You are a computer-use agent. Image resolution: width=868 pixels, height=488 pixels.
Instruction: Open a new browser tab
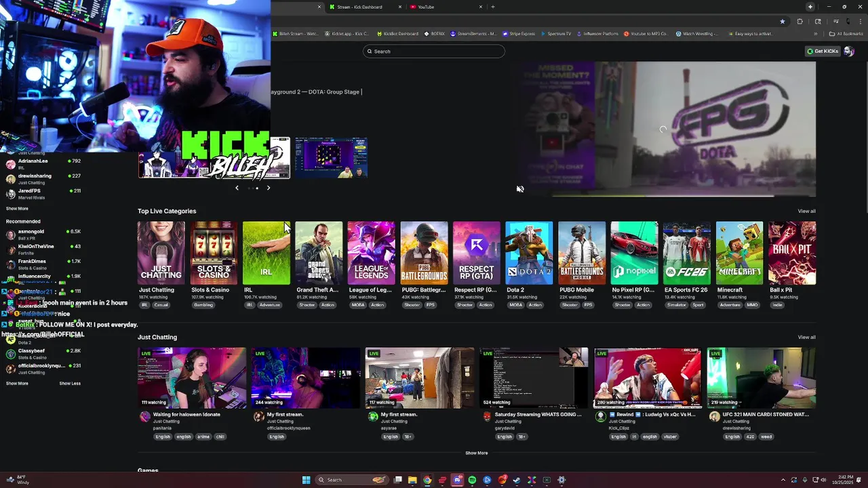(x=493, y=7)
